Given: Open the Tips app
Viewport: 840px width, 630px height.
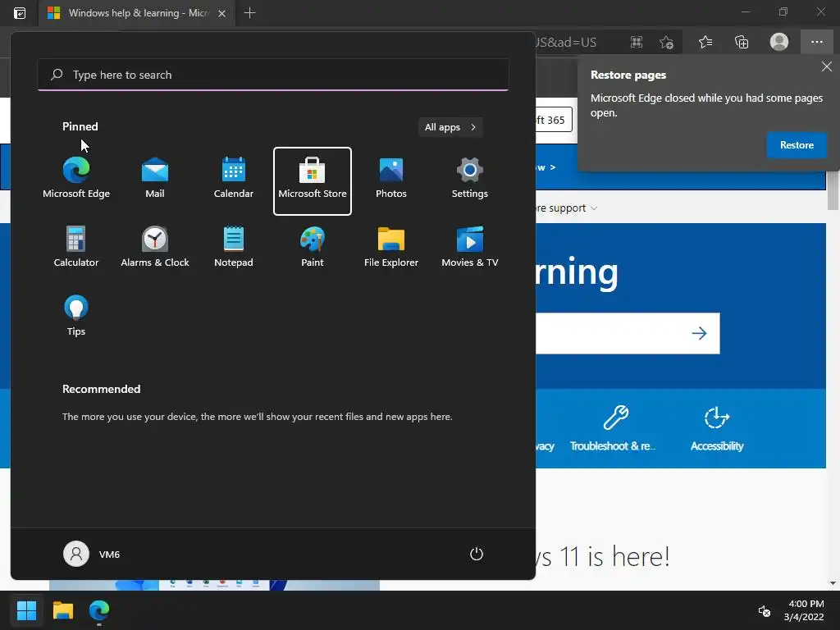Looking at the screenshot, I should pyautogui.click(x=76, y=317).
